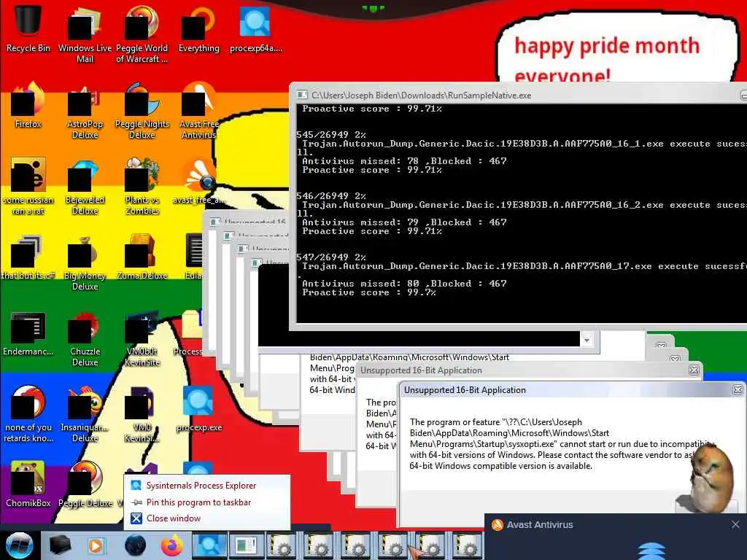Open the Peggle Deluxe desktop icon
747x560 pixels.
pyautogui.click(x=85, y=484)
